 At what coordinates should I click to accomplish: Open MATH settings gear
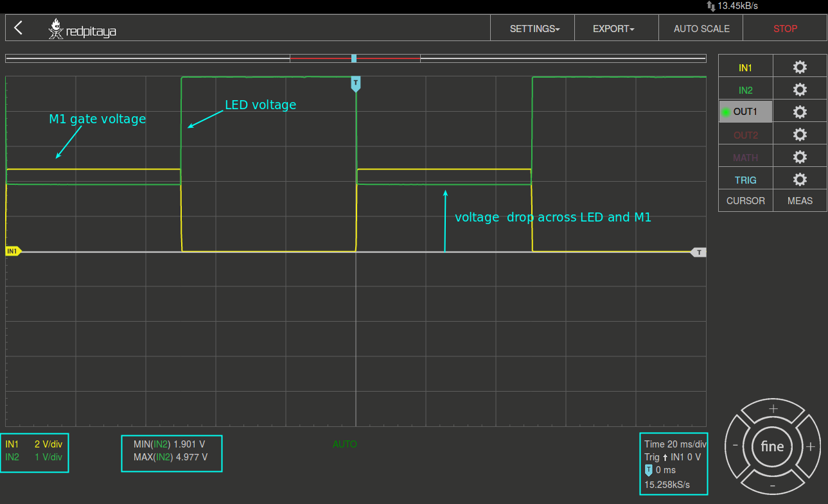(x=800, y=157)
